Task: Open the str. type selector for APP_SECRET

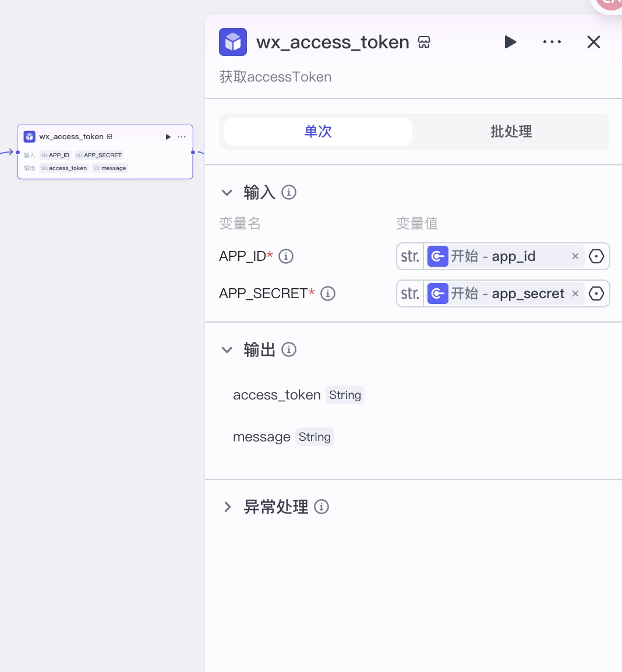Action: 410,293
